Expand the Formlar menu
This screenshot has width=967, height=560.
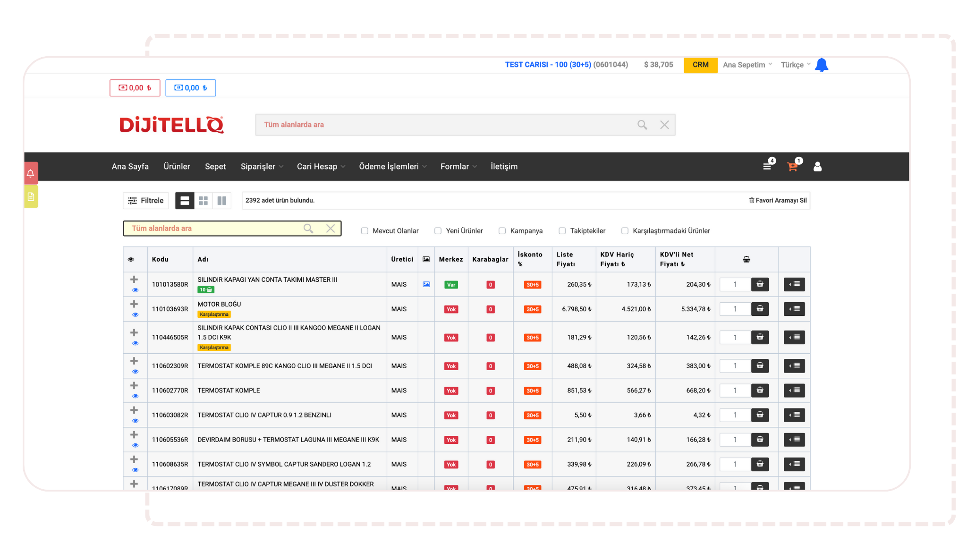[459, 166]
